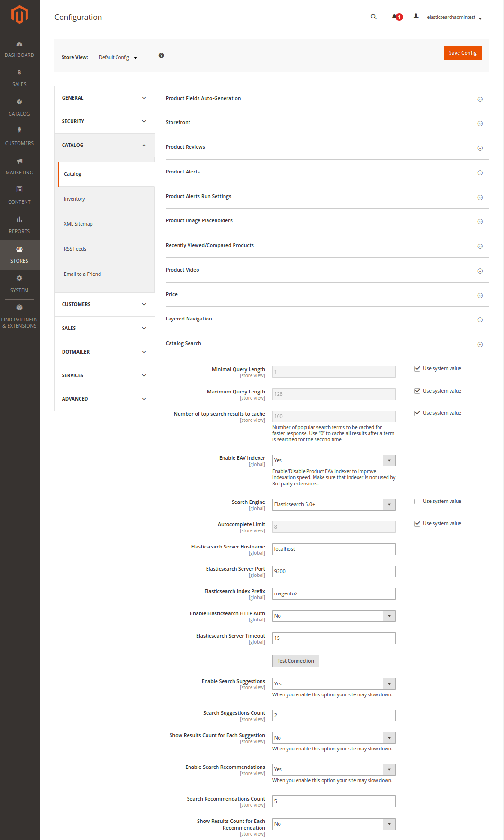Viewport: 504px width, 840px height.
Task: Open the Search Engine dropdown
Action: (334, 504)
